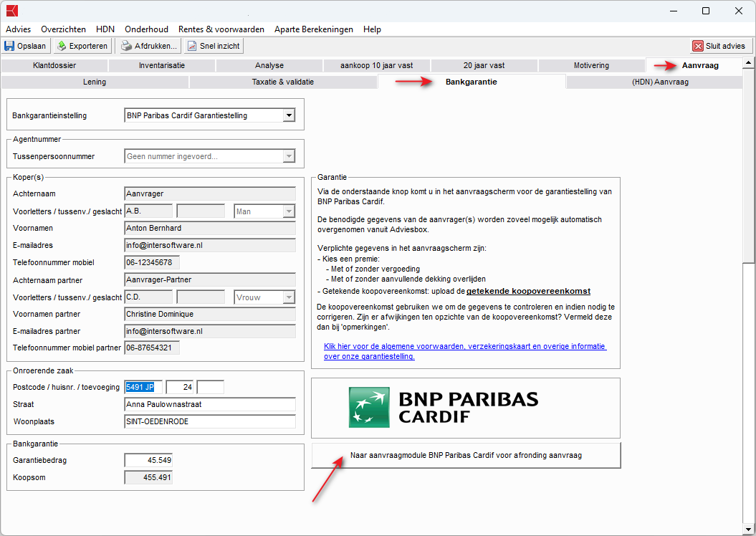Click the applicant tussenvoegsel empty field
The width and height of the screenshot is (756, 536).
[x=201, y=211]
